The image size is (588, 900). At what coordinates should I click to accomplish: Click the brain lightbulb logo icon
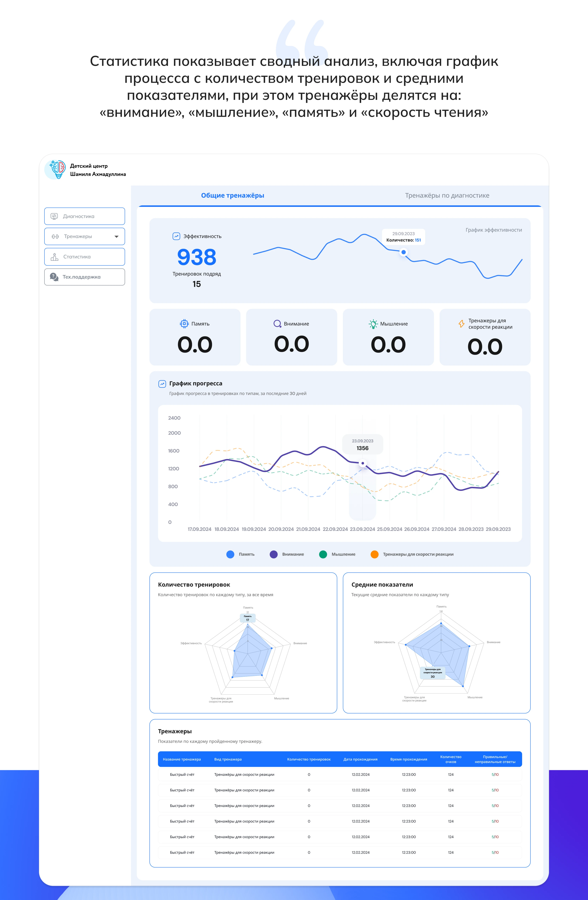click(x=58, y=169)
